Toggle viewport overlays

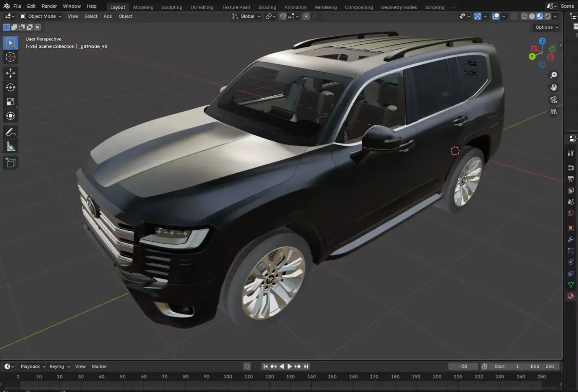point(496,16)
